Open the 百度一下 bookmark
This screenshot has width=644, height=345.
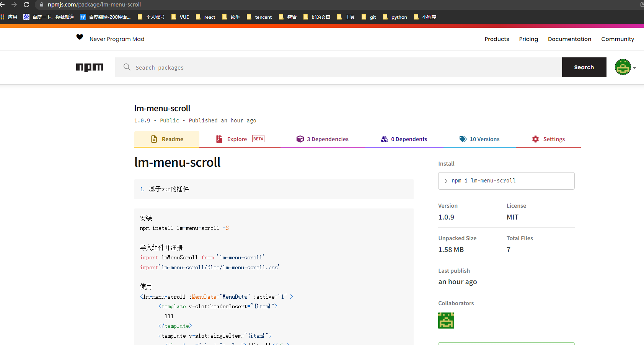[x=49, y=17]
